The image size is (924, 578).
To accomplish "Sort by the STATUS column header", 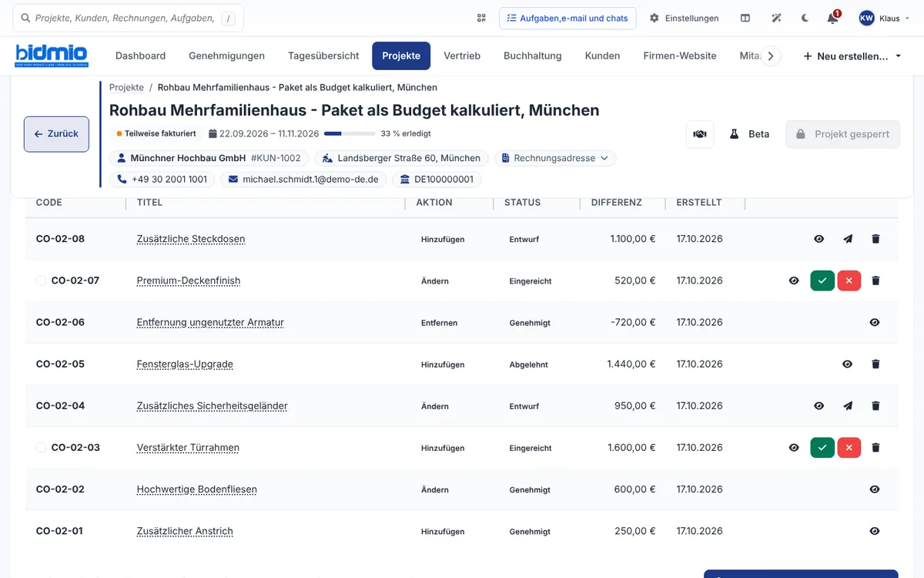I will (522, 203).
